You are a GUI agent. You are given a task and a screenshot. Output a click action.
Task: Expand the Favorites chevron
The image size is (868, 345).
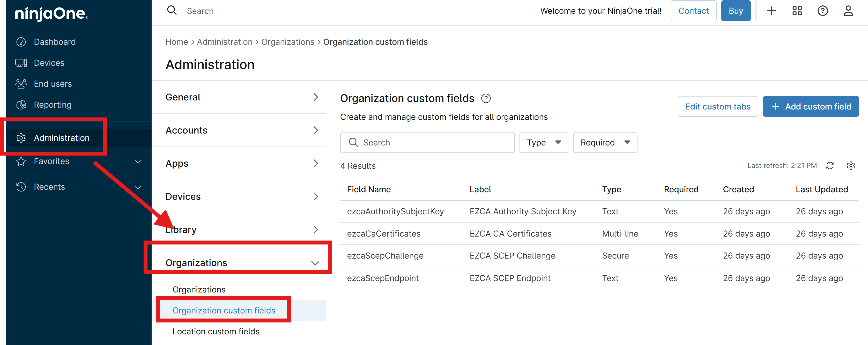click(138, 162)
